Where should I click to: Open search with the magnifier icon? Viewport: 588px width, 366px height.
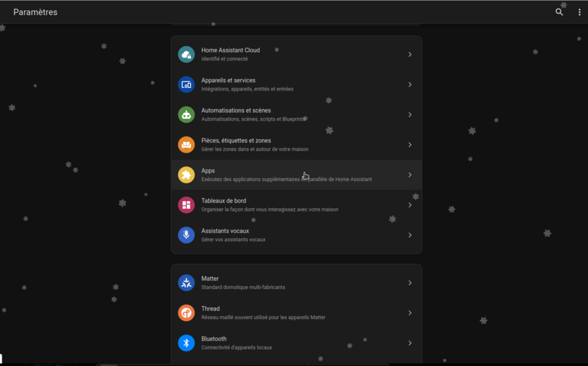click(x=559, y=12)
